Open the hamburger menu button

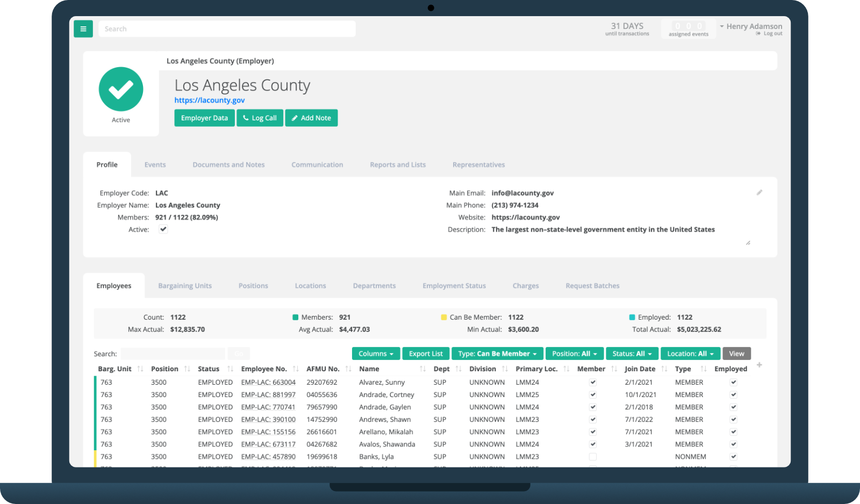point(83,29)
